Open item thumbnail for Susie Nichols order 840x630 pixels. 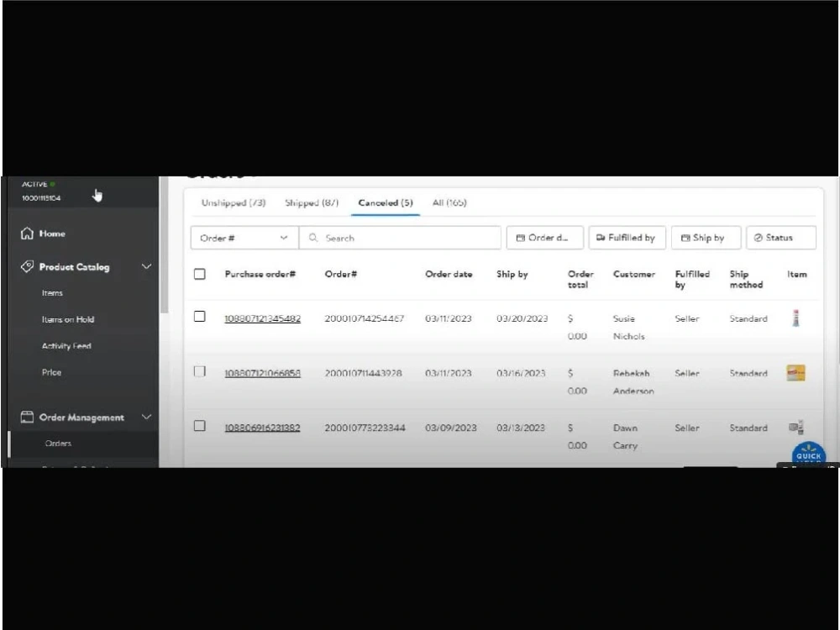click(796, 318)
